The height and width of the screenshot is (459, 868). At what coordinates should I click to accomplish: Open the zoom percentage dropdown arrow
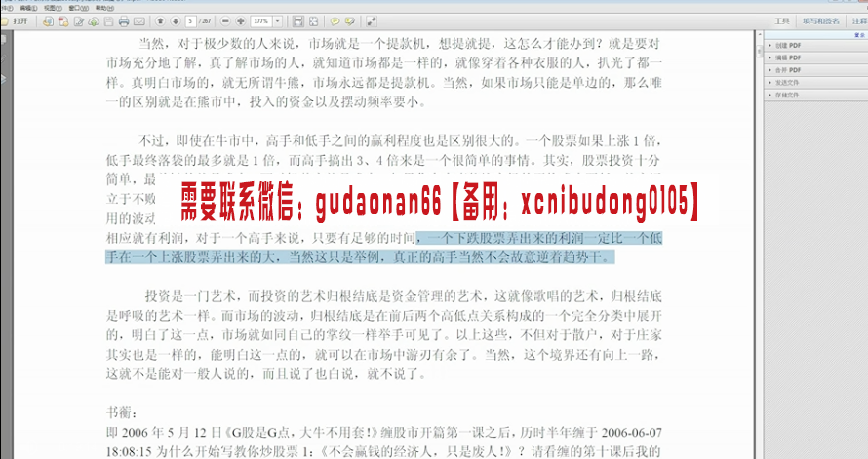278,21
